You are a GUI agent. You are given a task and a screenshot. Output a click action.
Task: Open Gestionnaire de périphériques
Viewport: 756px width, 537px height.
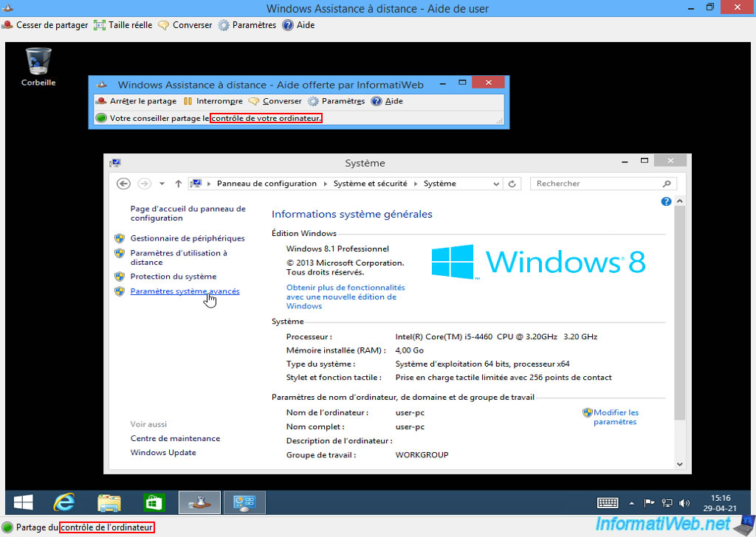tap(188, 238)
